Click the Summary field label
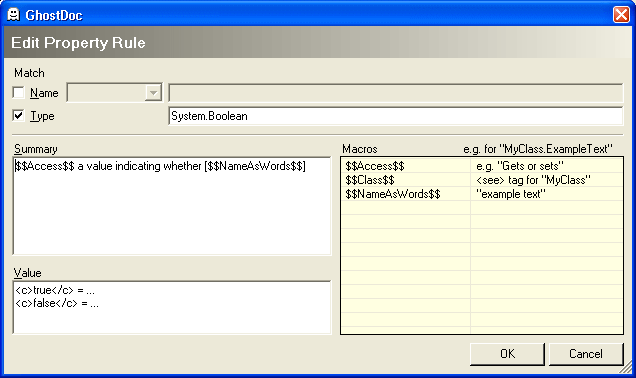Image resolution: width=636 pixels, height=378 pixels. [36, 149]
